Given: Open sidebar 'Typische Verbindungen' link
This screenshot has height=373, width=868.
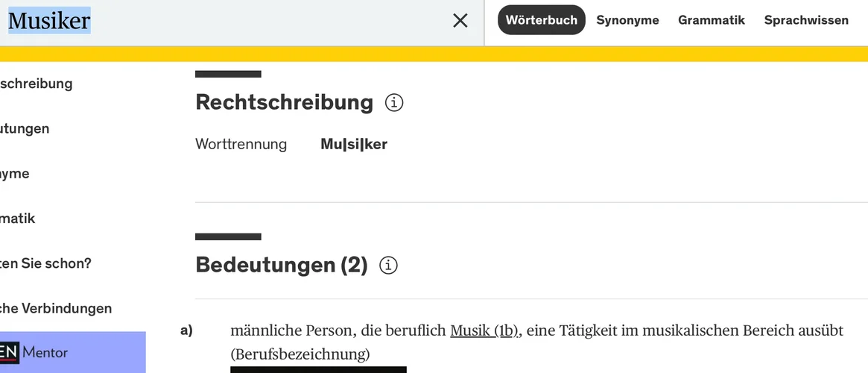Looking at the screenshot, I should [x=55, y=308].
